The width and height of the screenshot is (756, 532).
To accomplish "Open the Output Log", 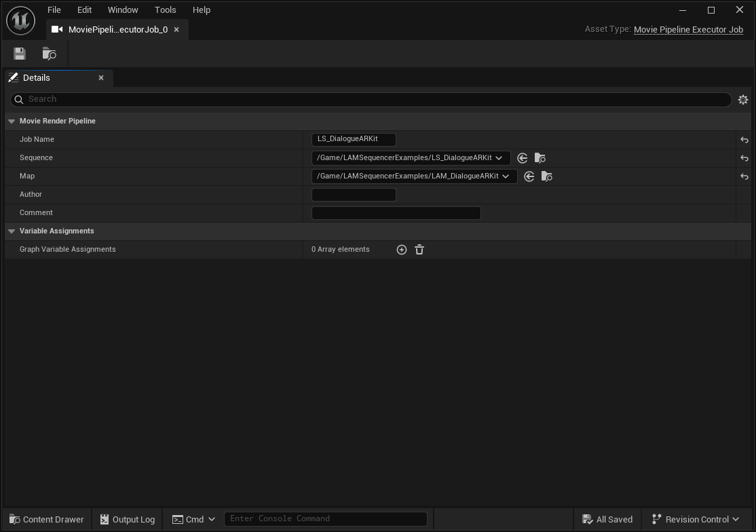I will (x=128, y=520).
